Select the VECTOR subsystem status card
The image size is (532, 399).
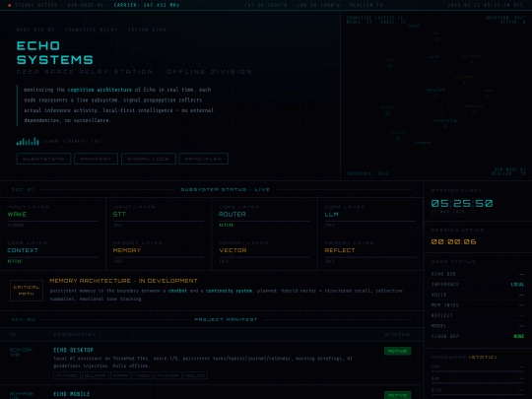264,252
